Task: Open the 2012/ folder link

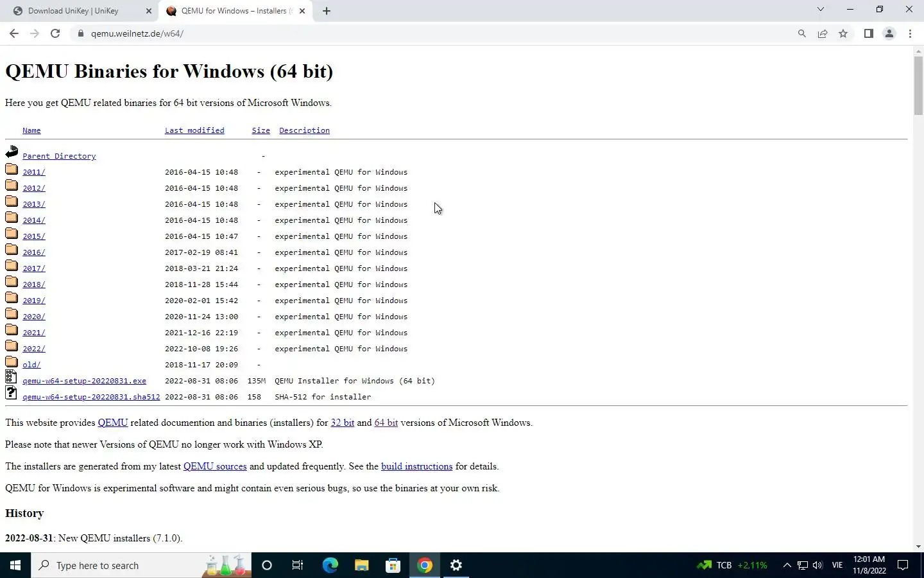Action: (34, 188)
